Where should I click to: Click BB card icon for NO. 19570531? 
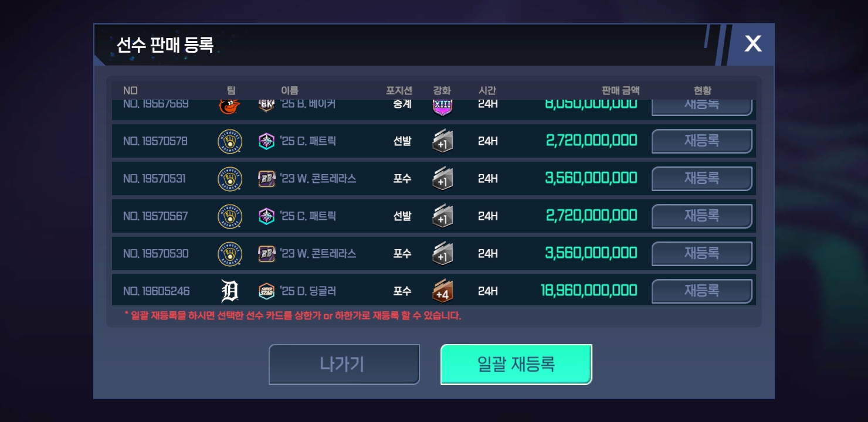click(266, 179)
